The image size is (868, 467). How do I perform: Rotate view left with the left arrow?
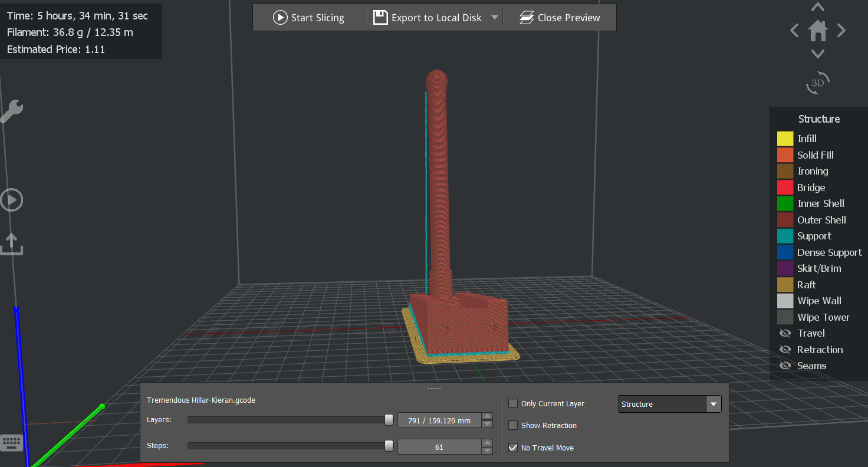[794, 30]
